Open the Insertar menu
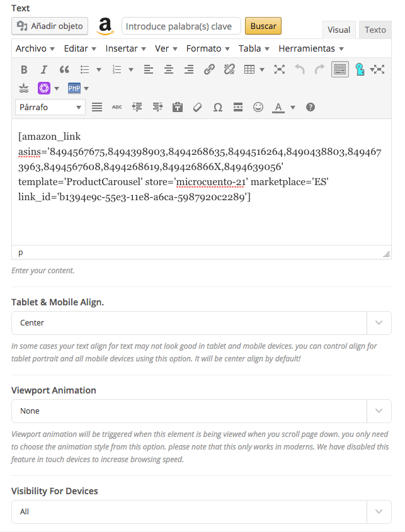 [125, 48]
